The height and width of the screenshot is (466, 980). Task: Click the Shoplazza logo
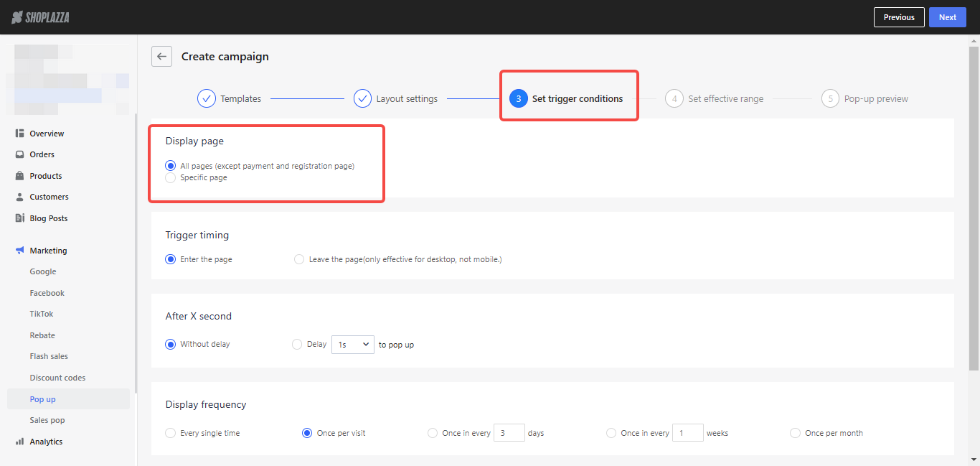(x=41, y=17)
